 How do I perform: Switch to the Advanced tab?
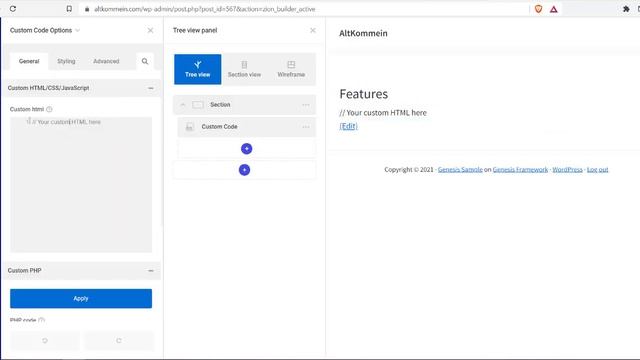coord(106,61)
